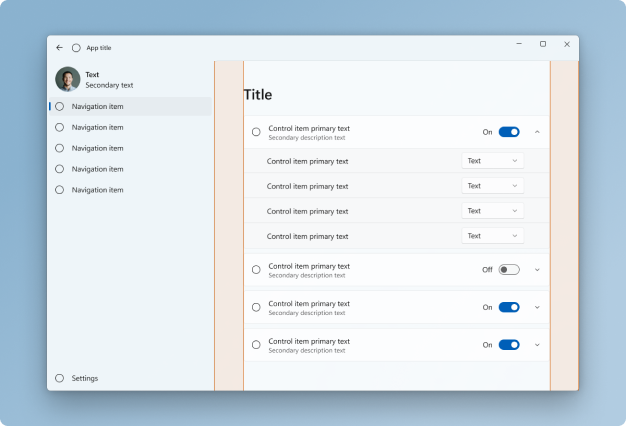
Task: Click the 'On' label in the expanded card header
Action: click(487, 132)
